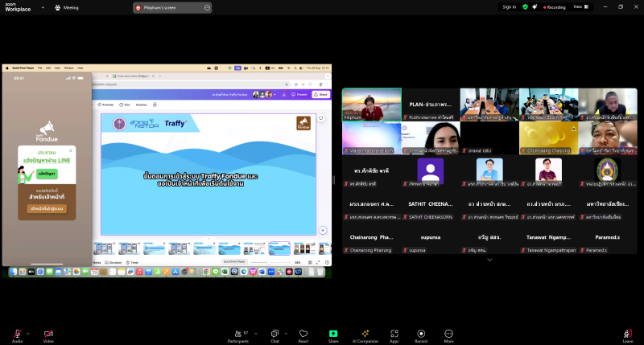644x345 pixels.
Task: Open the Participants panel
Action: (238, 334)
